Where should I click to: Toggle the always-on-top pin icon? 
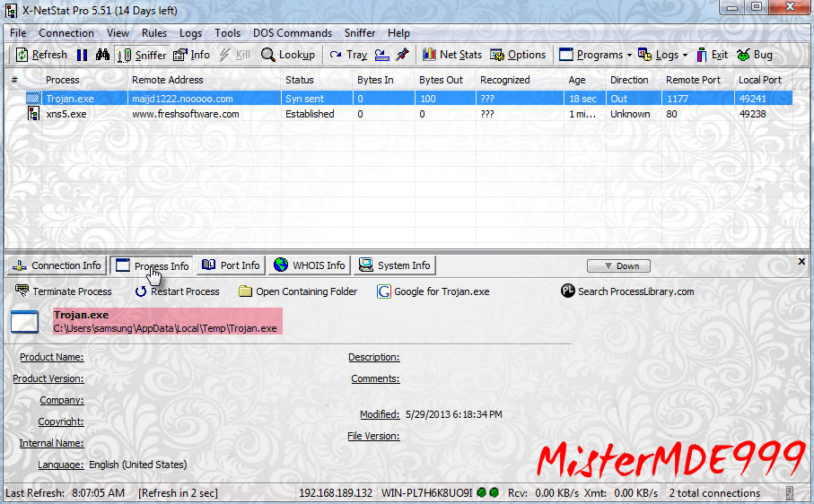(402, 55)
